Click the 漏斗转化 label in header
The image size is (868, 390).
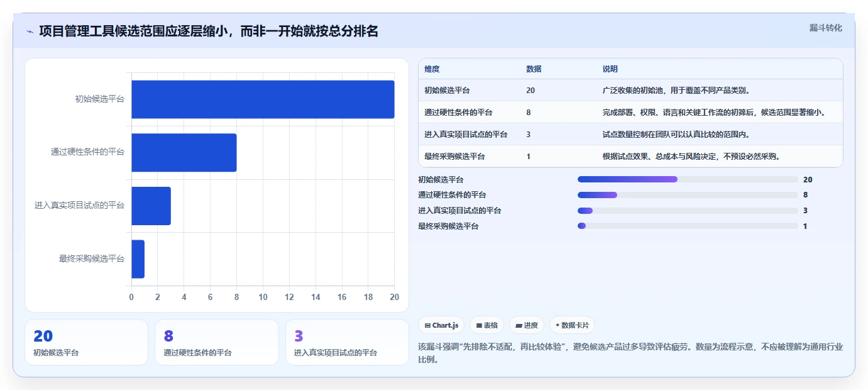pyautogui.click(x=825, y=28)
